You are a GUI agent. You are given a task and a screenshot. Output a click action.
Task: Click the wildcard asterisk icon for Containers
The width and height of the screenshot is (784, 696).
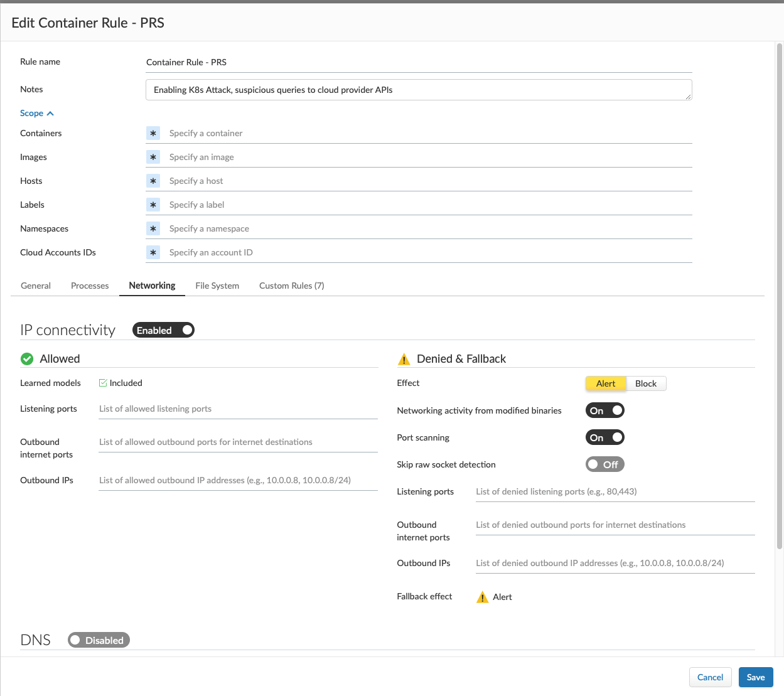pyautogui.click(x=153, y=133)
